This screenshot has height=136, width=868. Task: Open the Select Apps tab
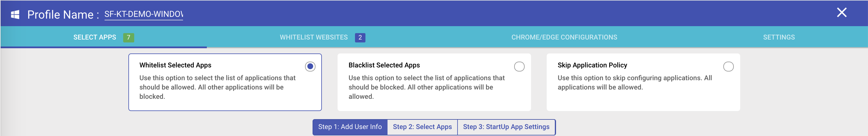(x=103, y=37)
